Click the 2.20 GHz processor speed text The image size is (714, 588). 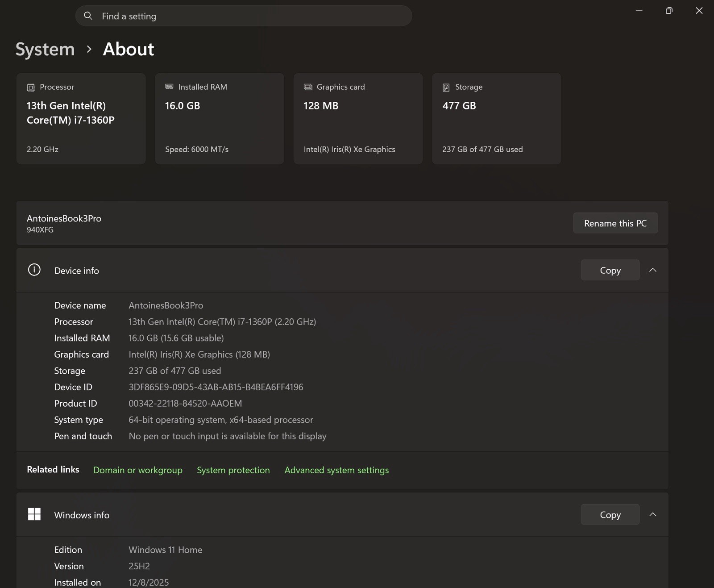click(x=42, y=150)
